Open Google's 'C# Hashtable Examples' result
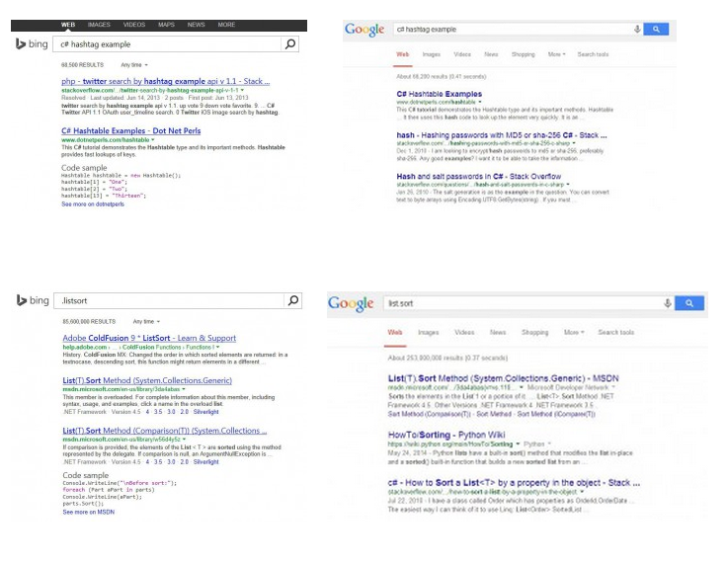 click(x=440, y=94)
